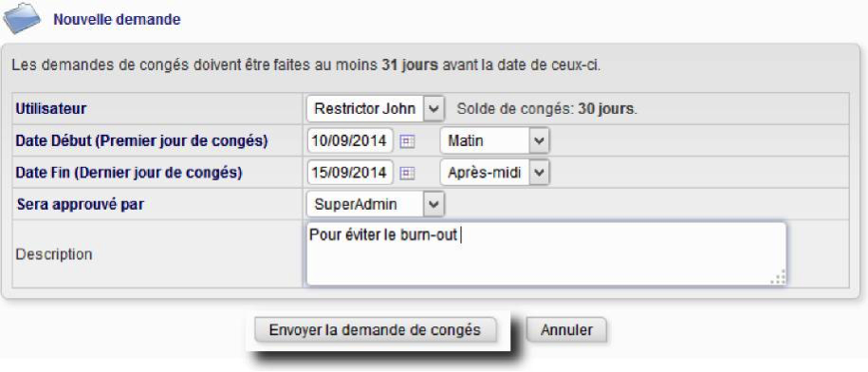
Task: Click the Date Début (Premier jour de congés) label
Action: [141, 141]
